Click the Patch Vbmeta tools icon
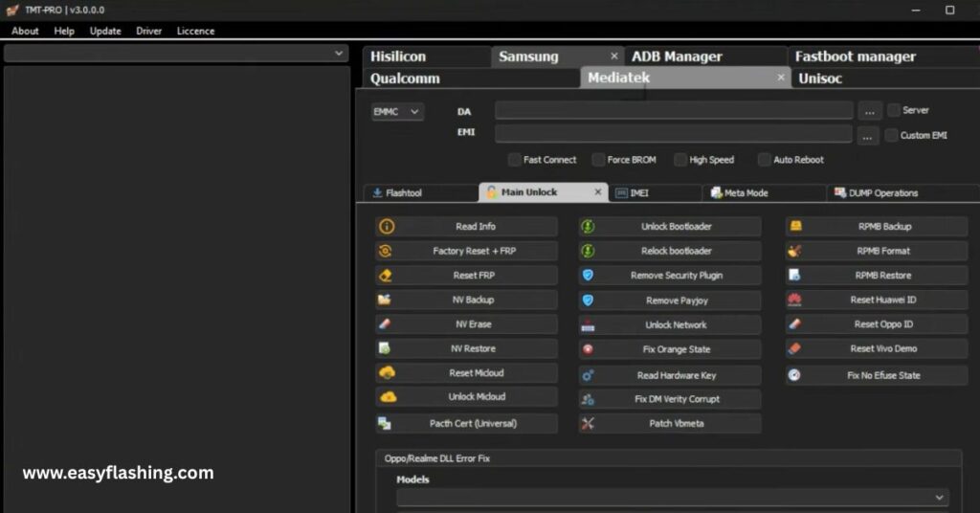 click(x=588, y=424)
